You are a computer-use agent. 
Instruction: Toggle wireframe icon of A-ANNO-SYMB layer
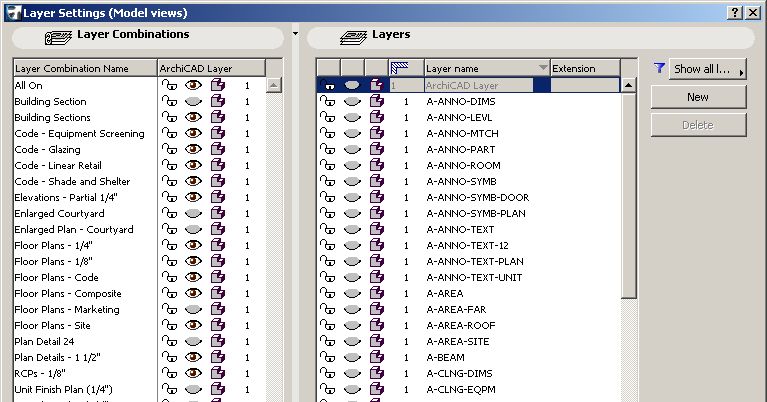pos(377,181)
